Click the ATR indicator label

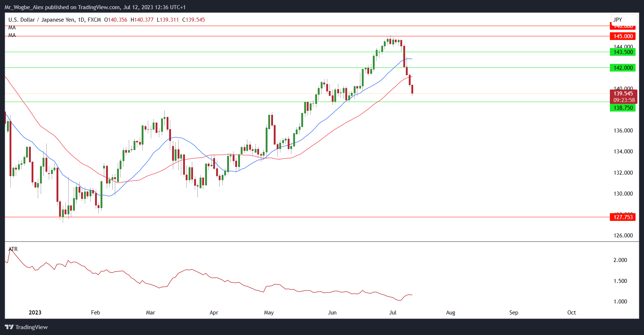point(13,249)
